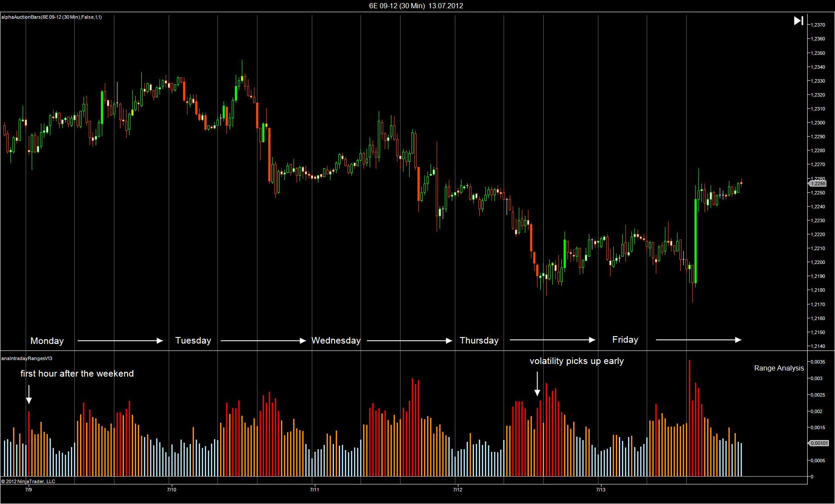Select the alphaAuctionBars indicator label
Viewport: 835px width, 504px height.
[x=52, y=17]
